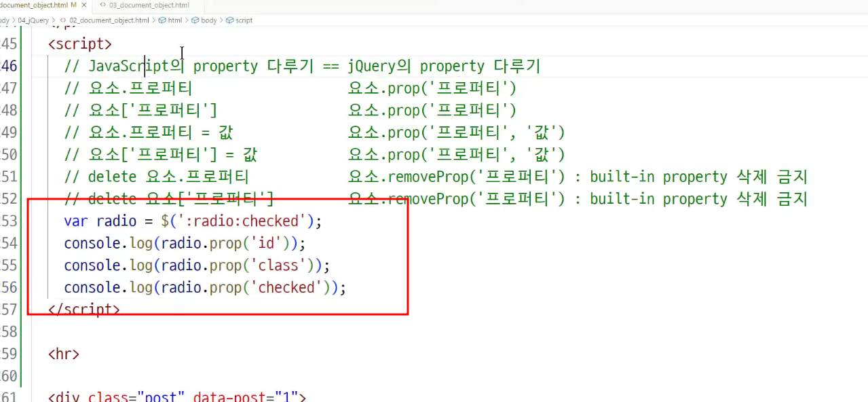The image size is (868, 402).
Task: Close the modified document_object.html tab
Action: [83, 5]
